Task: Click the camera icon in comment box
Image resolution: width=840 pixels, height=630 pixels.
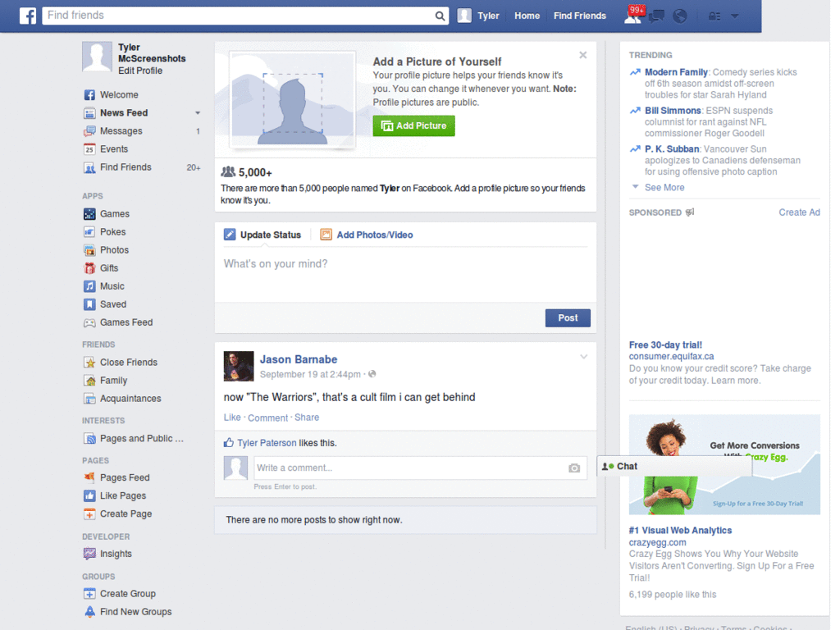Action: point(574,468)
